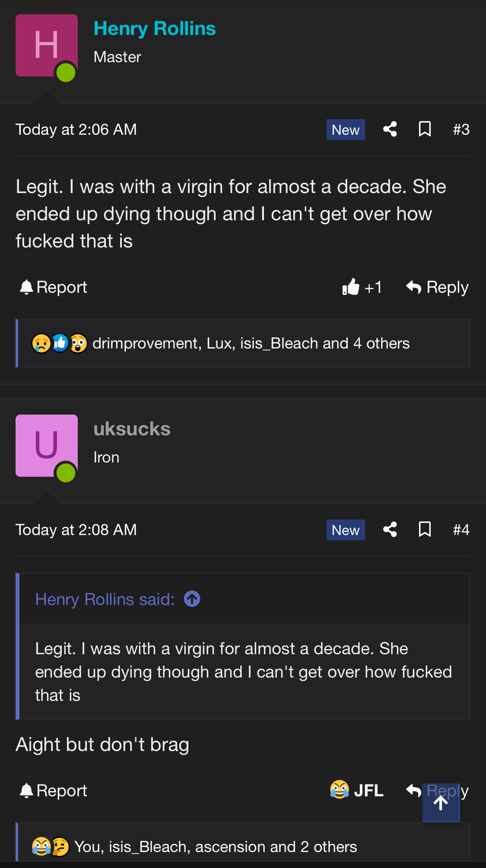Report Henry Rollins' post

(54, 287)
